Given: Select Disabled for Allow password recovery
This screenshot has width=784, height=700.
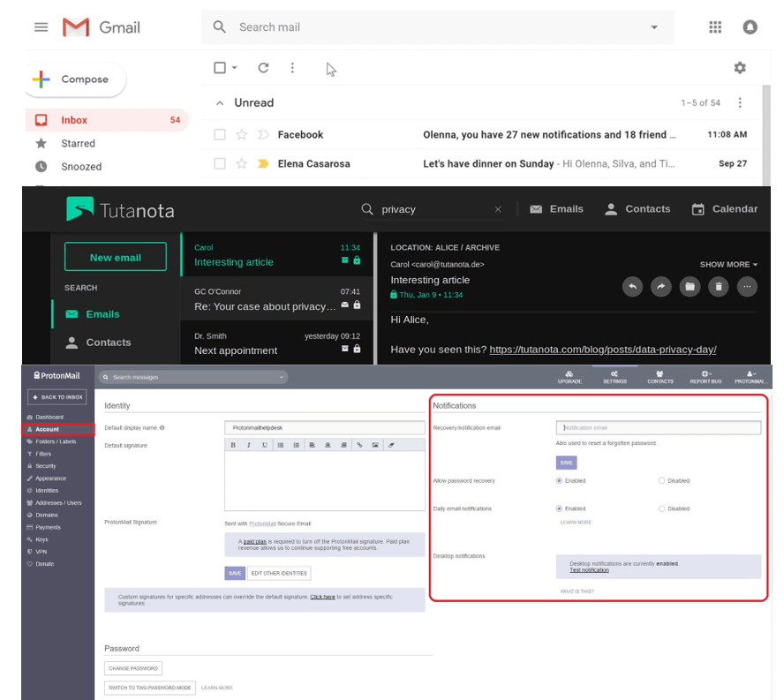Looking at the screenshot, I should (661, 480).
